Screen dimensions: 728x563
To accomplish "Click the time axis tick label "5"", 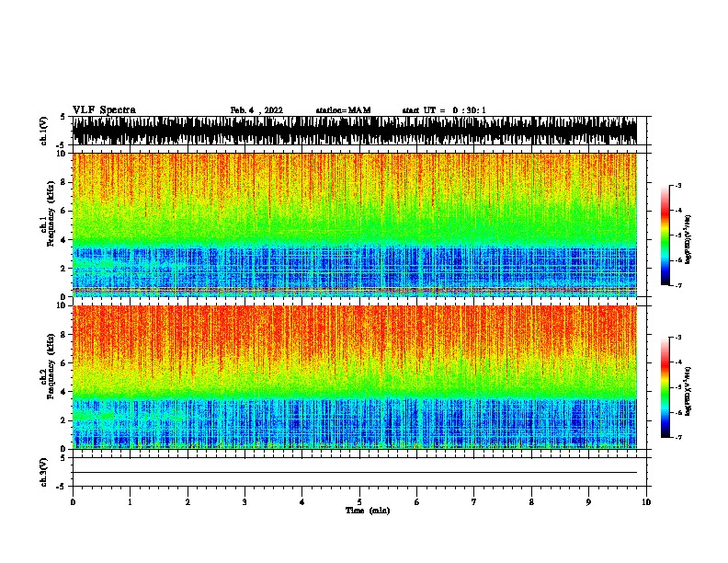I will pyautogui.click(x=359, y=502).
